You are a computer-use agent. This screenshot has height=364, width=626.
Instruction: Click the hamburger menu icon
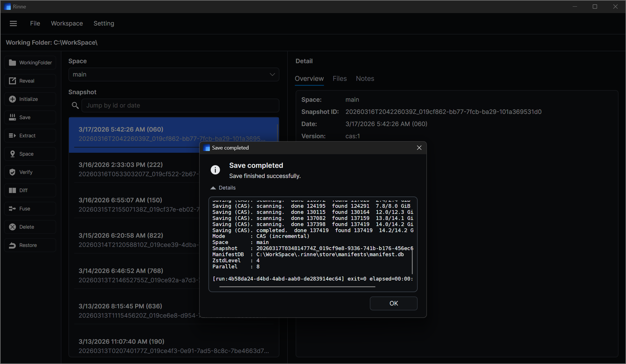[x=13, y=23]
